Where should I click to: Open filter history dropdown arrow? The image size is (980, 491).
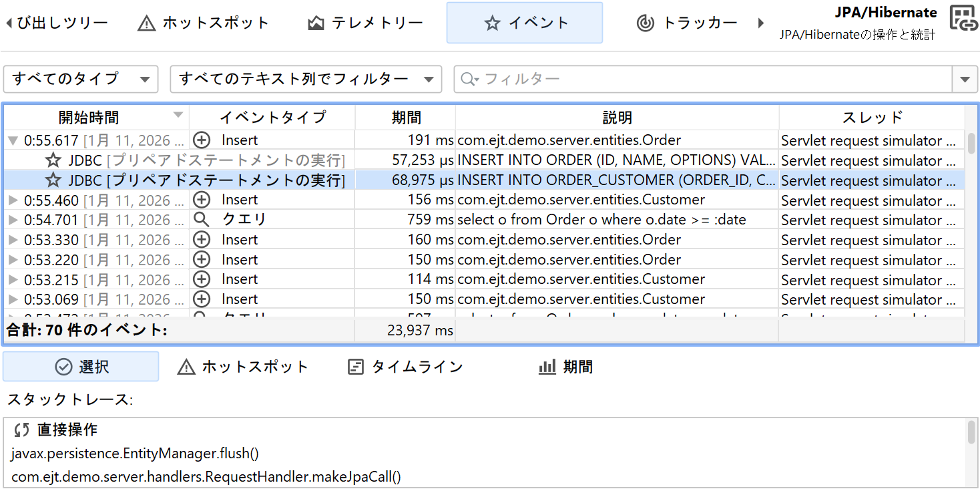[964, 79]
